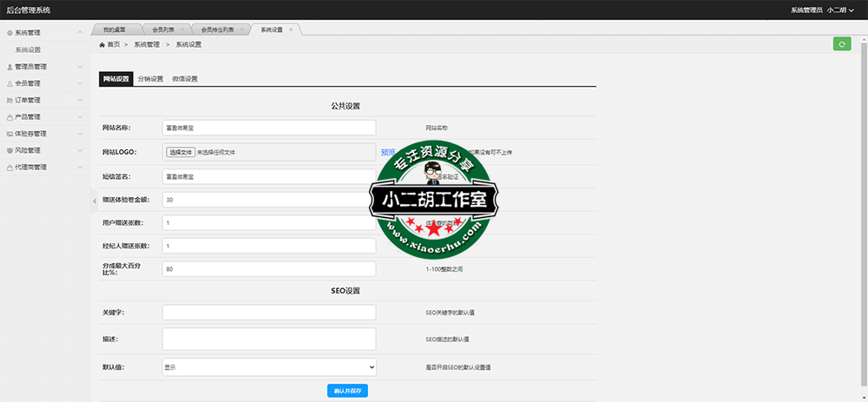Collapse the sidebar using the left-edge arrow
Viewport: 868px width, 402px height.
(x=94, y=201)
